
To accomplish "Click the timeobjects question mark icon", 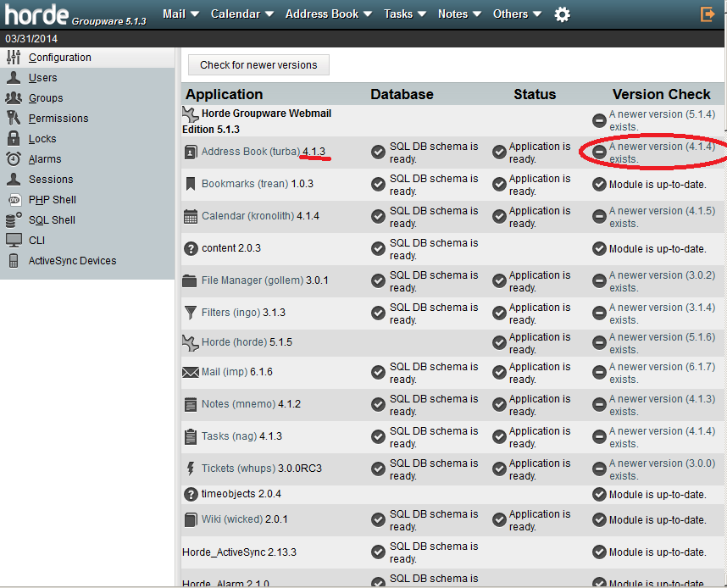I will 191,494.
